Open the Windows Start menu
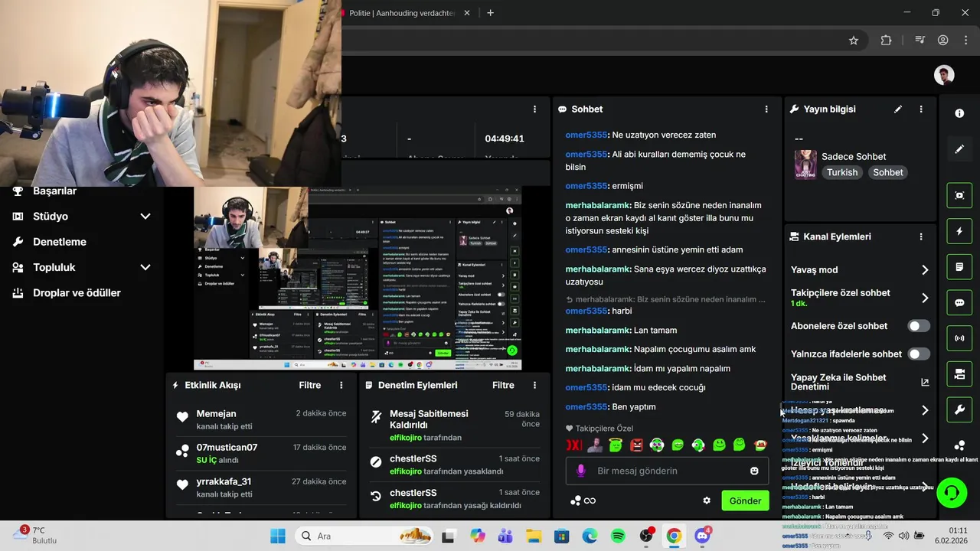 (277, 536)
